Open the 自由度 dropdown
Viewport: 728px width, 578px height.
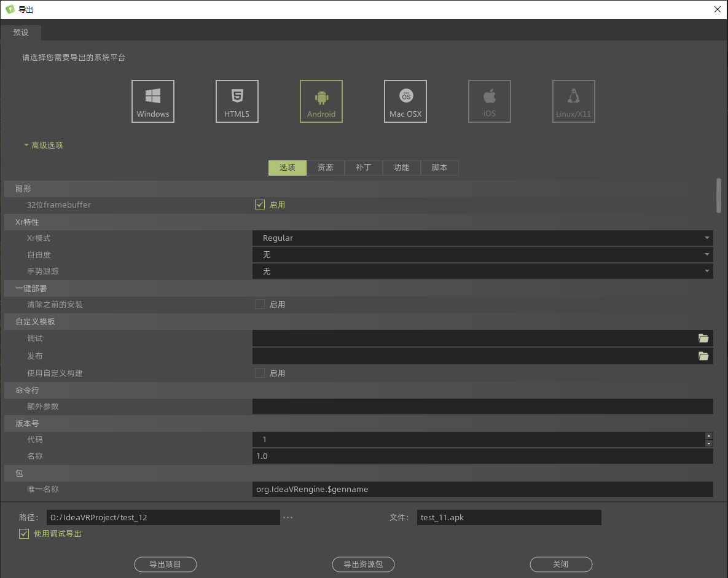482,254
